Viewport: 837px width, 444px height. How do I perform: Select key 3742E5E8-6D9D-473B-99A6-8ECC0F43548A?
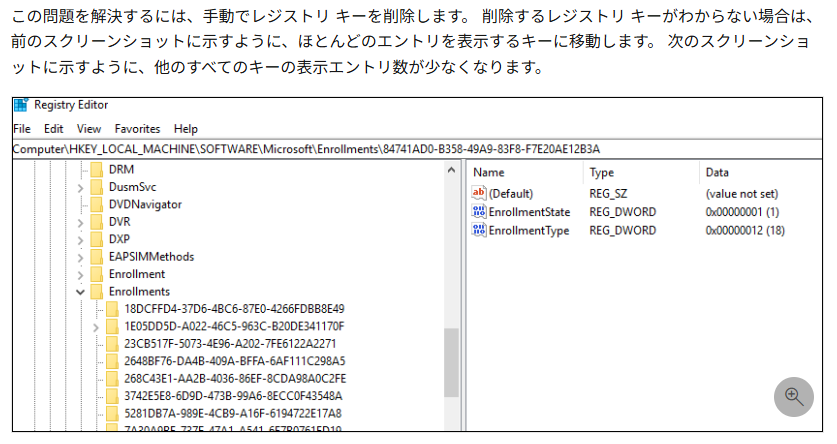coord(233,396)
